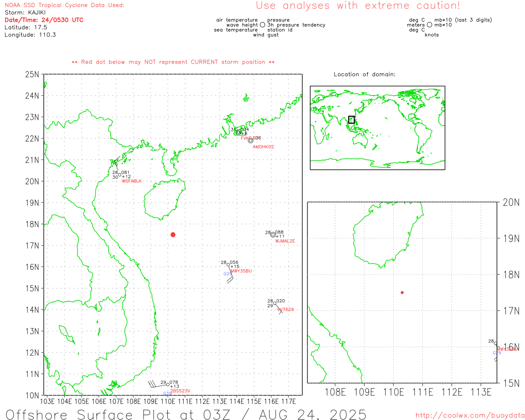This screenshot has height=420, width=525.
Task: Click pressure tendency +13 near 2BS5Z3V
Action: [175, 386]
